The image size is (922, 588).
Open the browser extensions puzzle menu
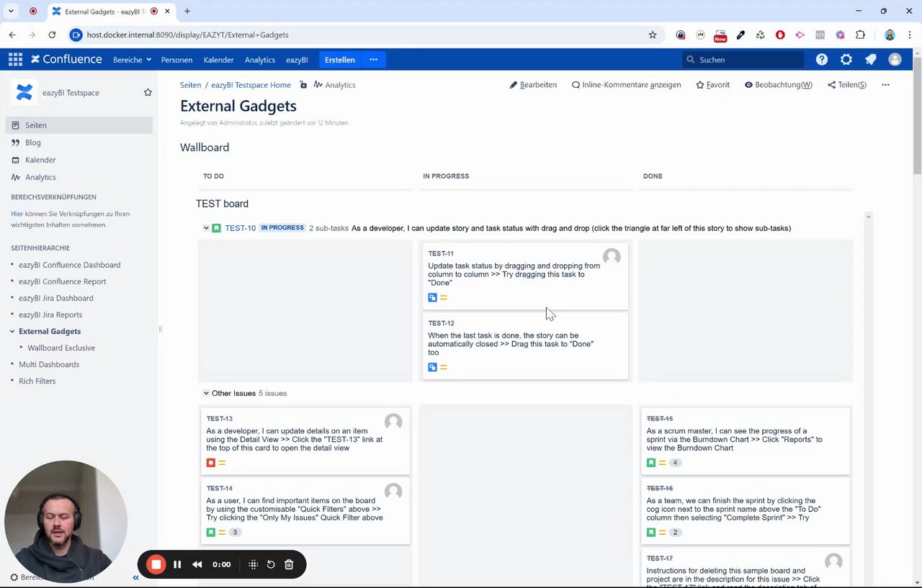(860, 35)
